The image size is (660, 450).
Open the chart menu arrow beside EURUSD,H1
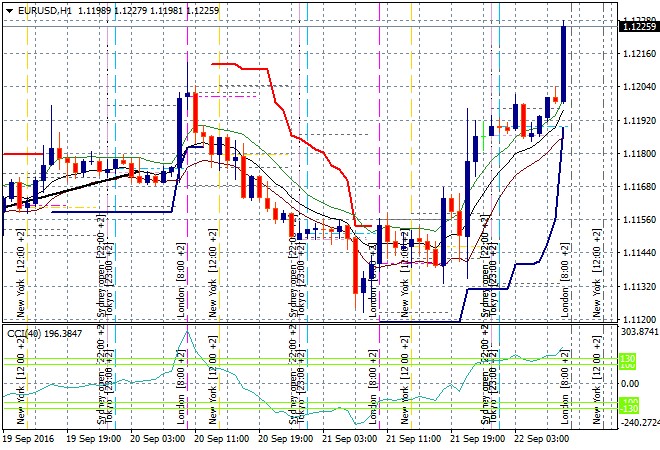tap(9, 9)
